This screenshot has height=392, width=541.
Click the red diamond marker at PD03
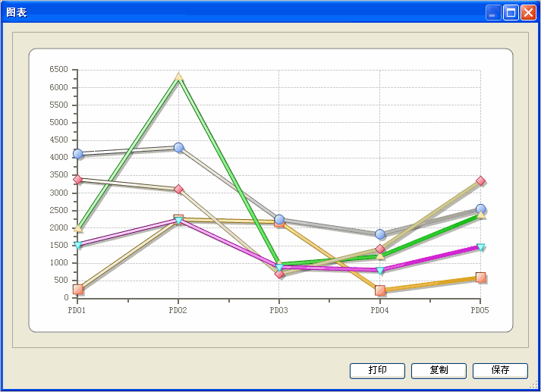click(279, 274)
